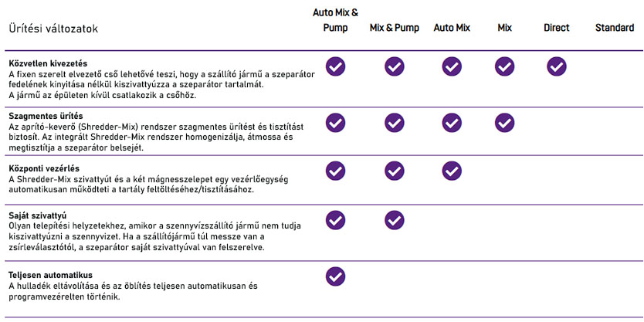Click Saját szivattyú checkmark under Auto Mix & Pump

click(335, 220)
